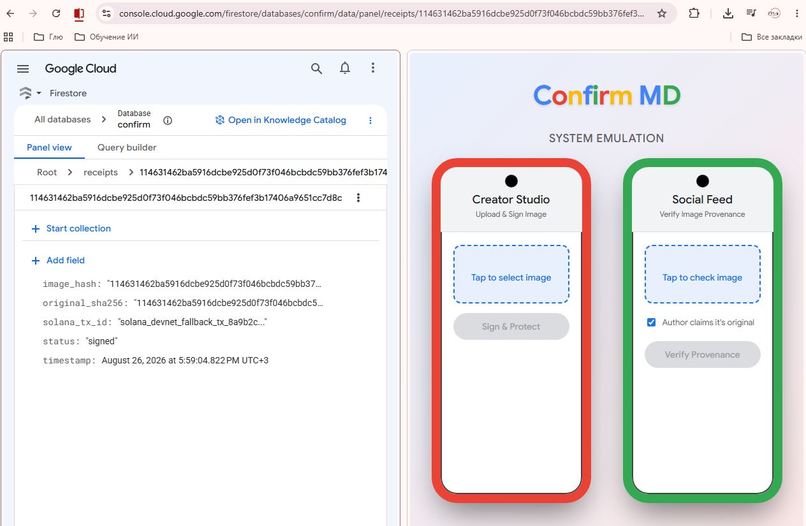Click the database info icon next to confirm
Image resolution: width=806 pixels, height=526 pixels.
coord(168,120)
